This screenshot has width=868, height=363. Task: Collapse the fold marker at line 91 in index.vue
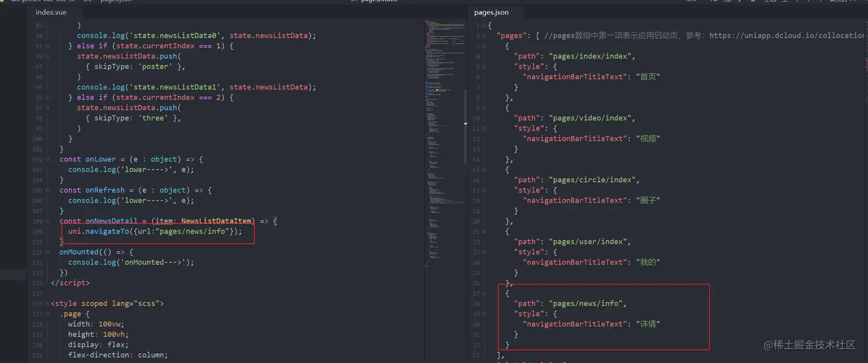click(x=47, y=46)
